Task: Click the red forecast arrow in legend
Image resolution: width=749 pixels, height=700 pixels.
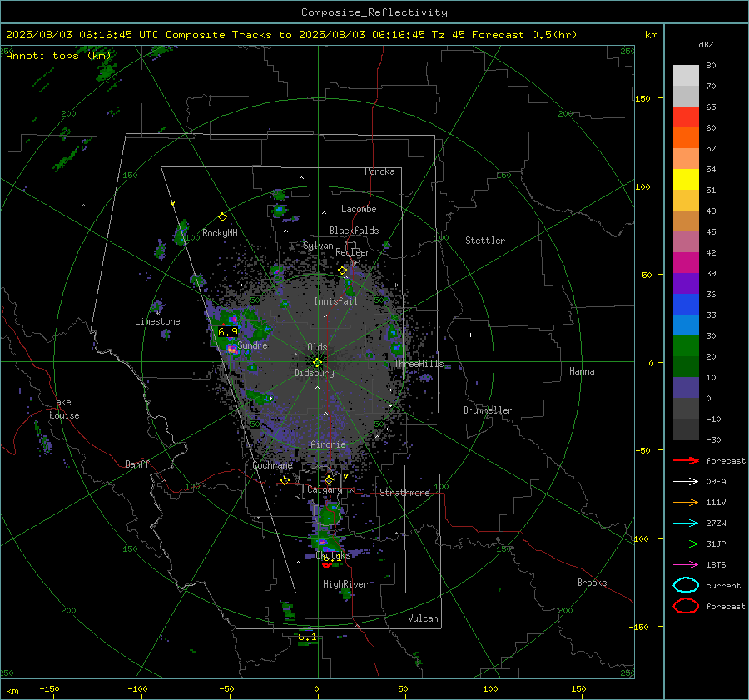Action: (686, 460)
